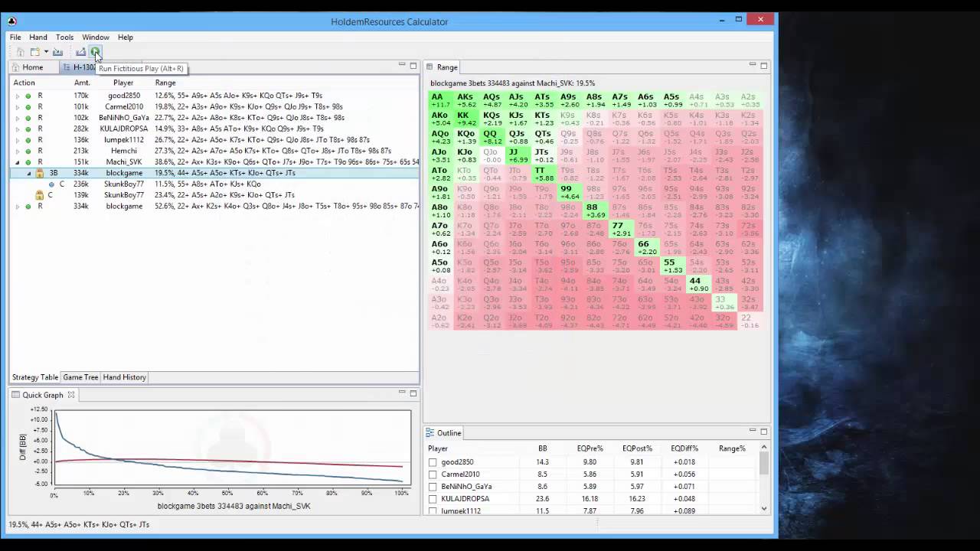
Task: Click the HoldemResources app icon in title bar
Action: (x=11, y=21)
